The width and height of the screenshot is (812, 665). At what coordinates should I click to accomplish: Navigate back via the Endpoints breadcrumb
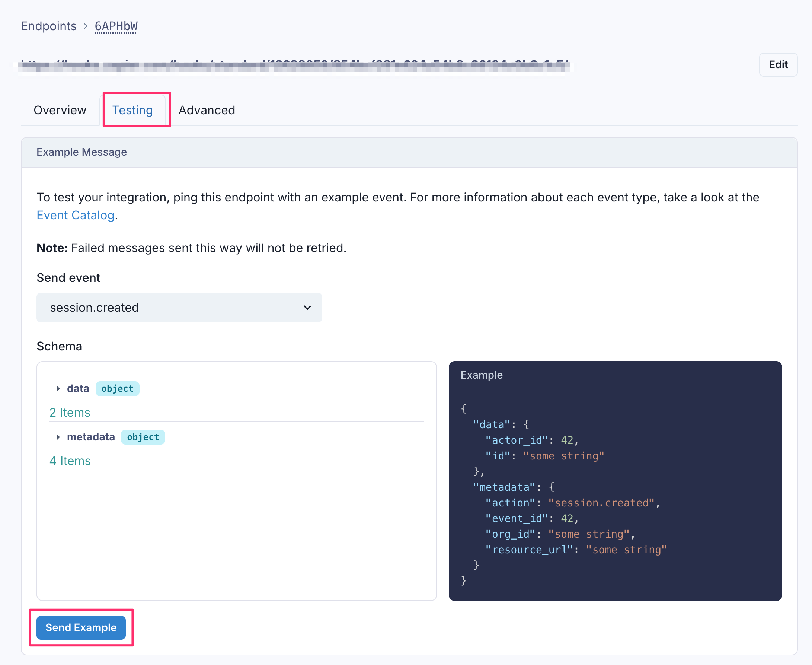click(49, 26)
